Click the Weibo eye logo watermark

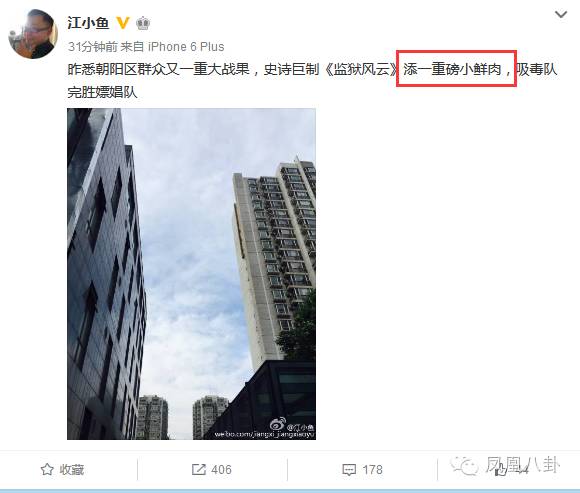[277, 424]
